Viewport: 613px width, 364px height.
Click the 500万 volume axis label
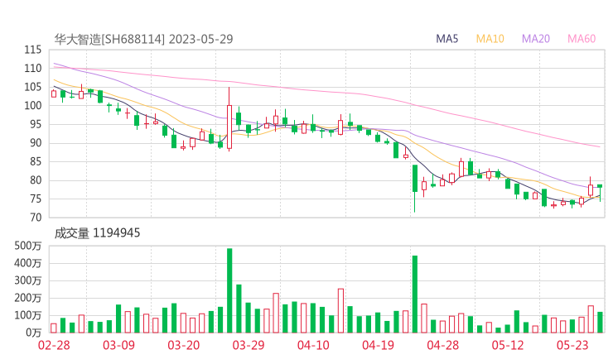[28, 246]
